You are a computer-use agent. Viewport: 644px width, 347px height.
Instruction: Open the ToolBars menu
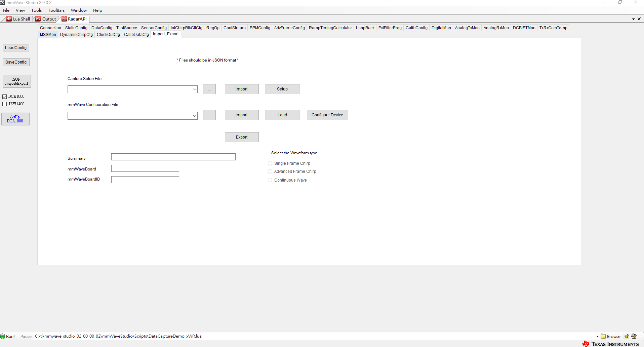click(x=56, y=10)
